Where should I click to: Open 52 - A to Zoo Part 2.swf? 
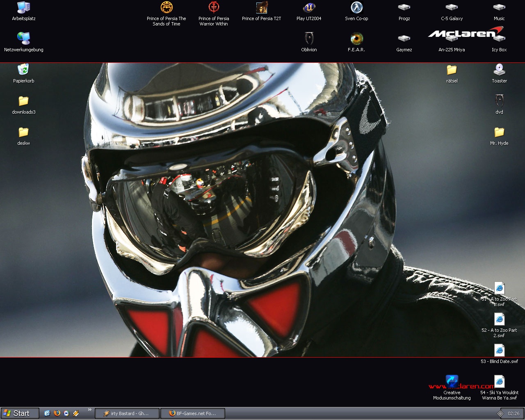[499, 325]
